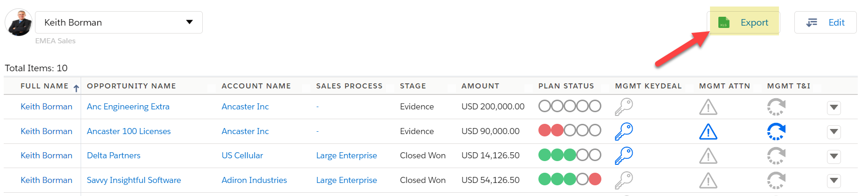
Task: Click key deal icon for Ancaster 100 Licenses
Action: tap(624, 131)
